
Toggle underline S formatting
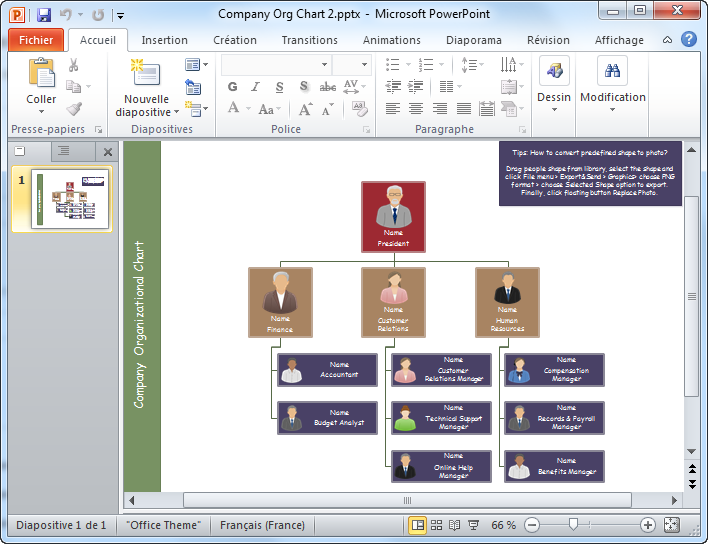point(279,87)
